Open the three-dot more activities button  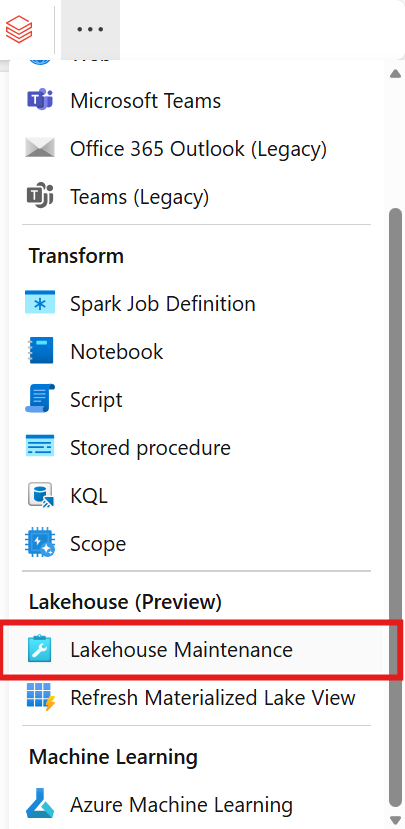click(90, 29)
